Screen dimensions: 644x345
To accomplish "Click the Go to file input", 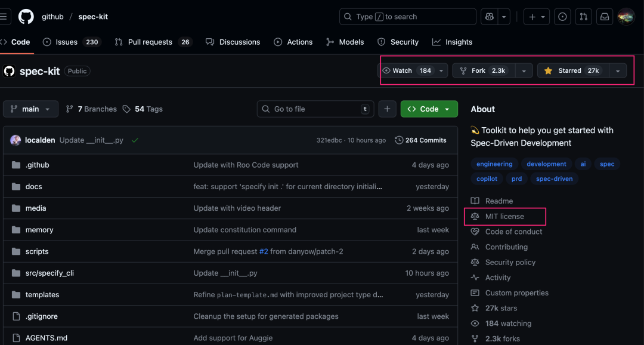I will tap(315, 109).
